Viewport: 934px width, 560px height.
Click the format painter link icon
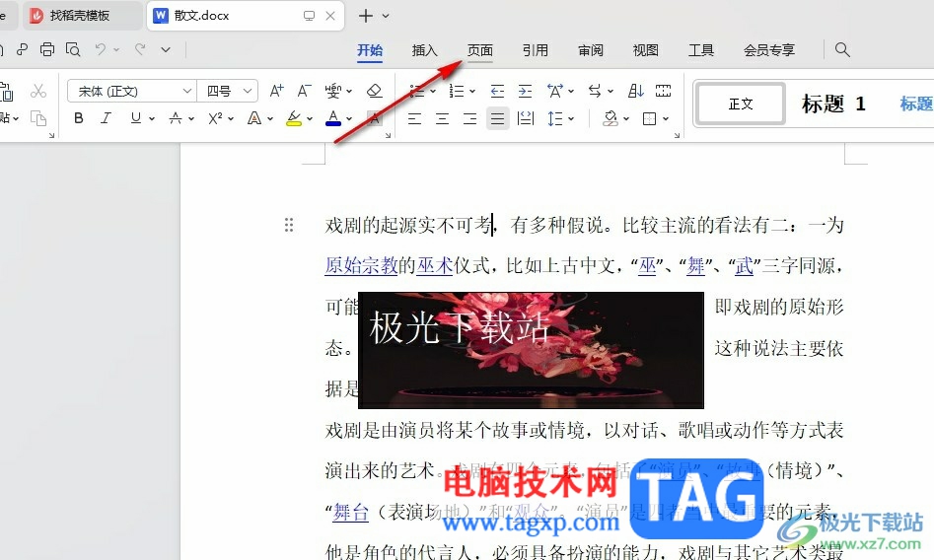[22, 49]
